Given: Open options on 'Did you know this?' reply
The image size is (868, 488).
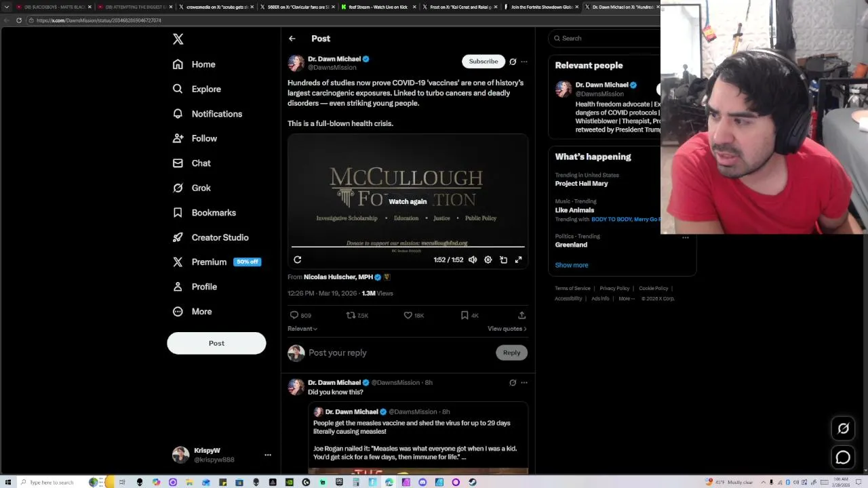Looking at the screenshot, I should [x=524, y=383].
